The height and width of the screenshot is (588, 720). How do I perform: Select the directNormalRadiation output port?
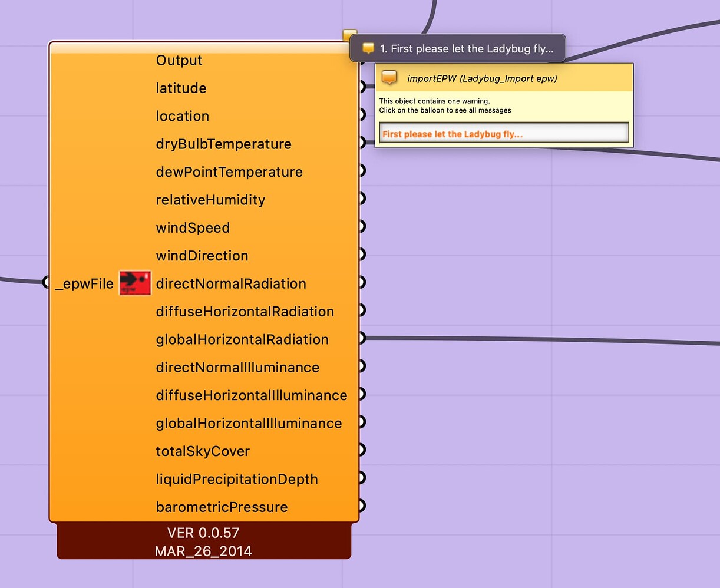(361, 282)
